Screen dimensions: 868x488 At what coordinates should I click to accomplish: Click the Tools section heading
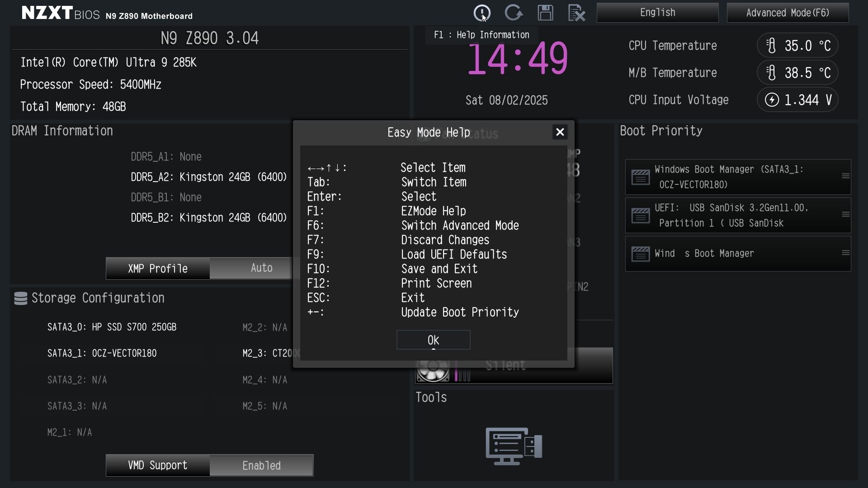(x=431, y=397)
